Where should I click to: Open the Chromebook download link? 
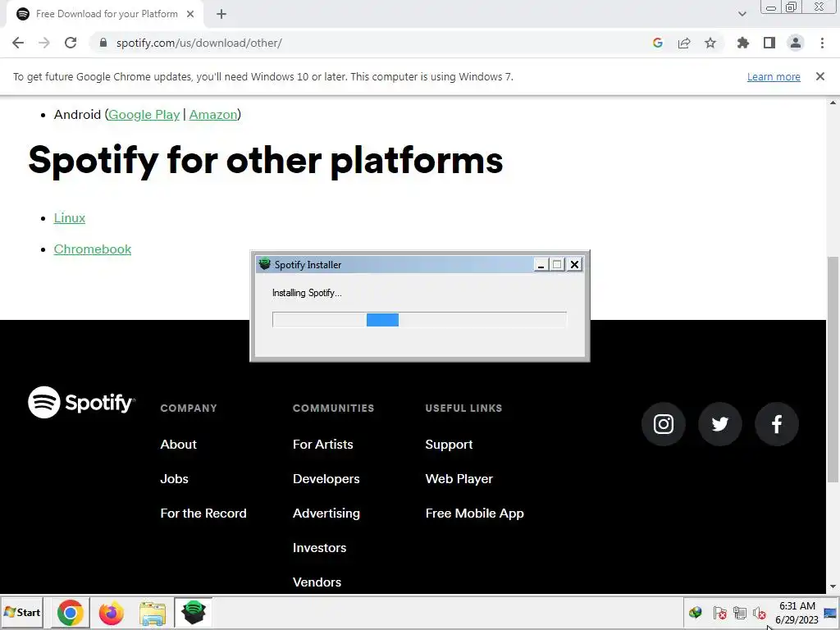point(93,249)
